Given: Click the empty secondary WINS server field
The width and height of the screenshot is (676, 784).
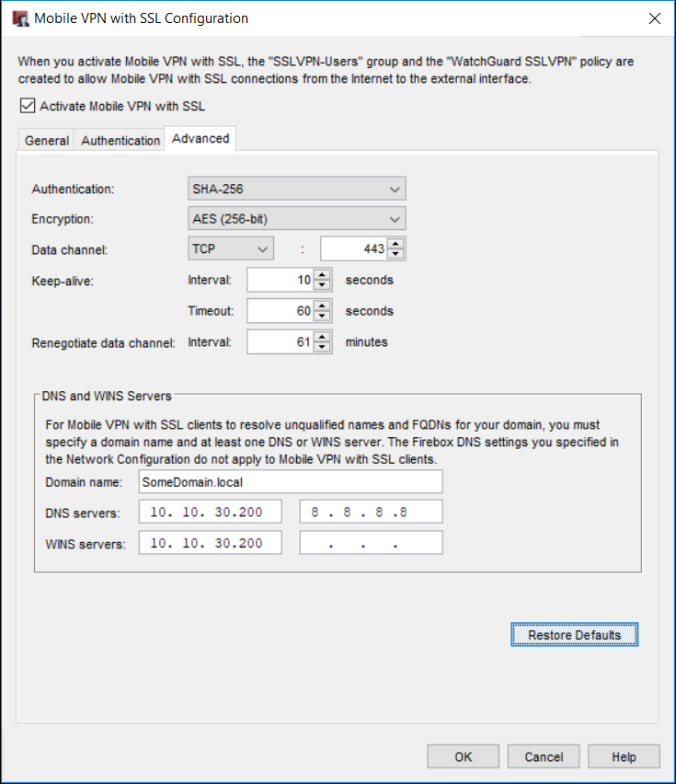Looking at the screenshot, I should pyautogui.click(x=372, y=543).
